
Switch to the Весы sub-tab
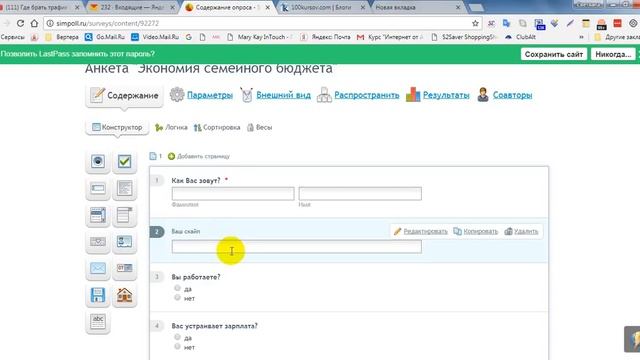260,128
